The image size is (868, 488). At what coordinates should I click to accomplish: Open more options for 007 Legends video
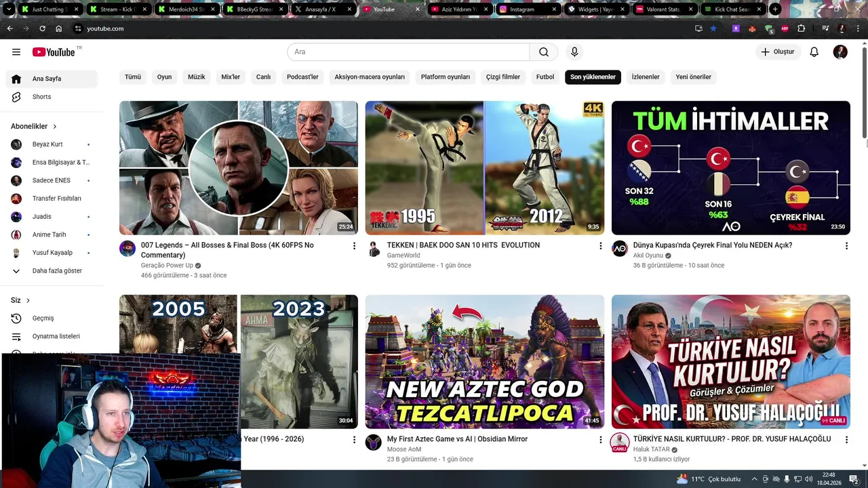354,246
